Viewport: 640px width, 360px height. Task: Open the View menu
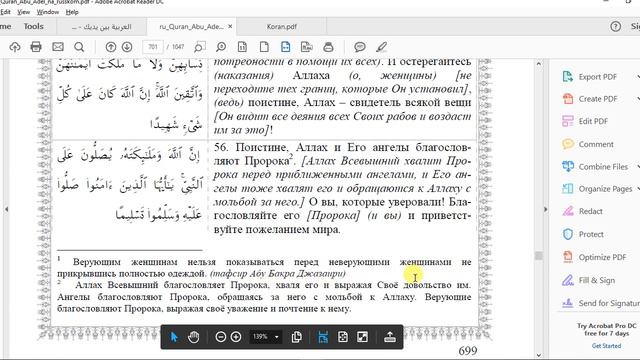pos(24,12)
